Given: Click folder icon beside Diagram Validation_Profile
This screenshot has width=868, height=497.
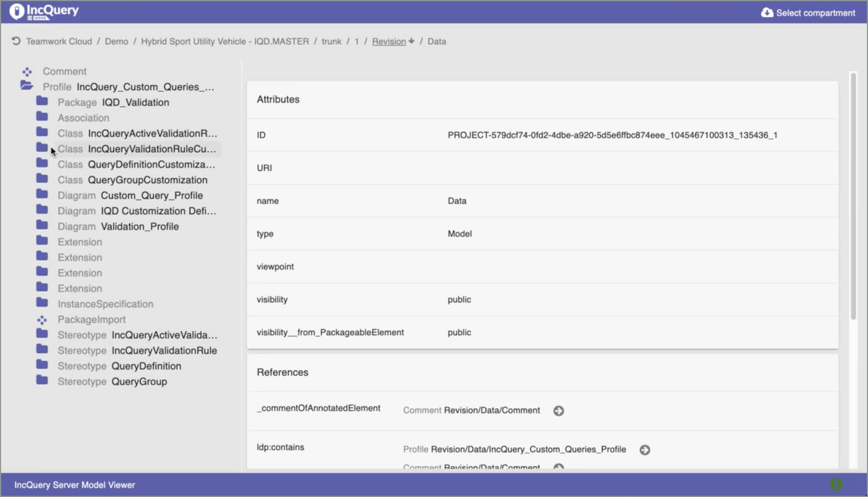Looking at the screenshot, I should click(42, 225).
